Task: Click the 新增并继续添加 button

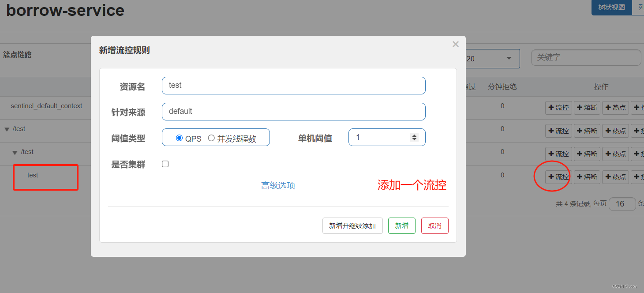Action: pyautogui.click(x=352, y=225)
